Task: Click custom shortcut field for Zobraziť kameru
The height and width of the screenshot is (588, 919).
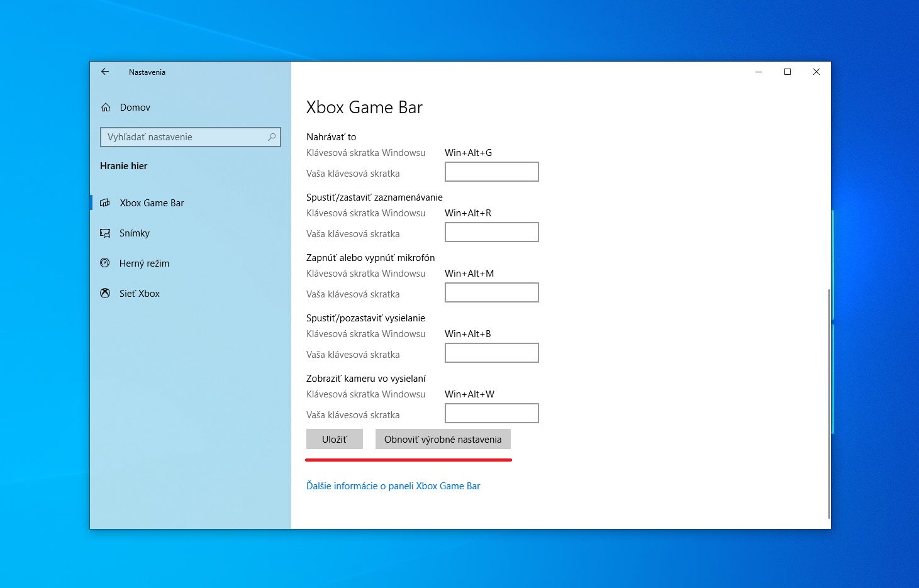Action: (x=492, y=413)
